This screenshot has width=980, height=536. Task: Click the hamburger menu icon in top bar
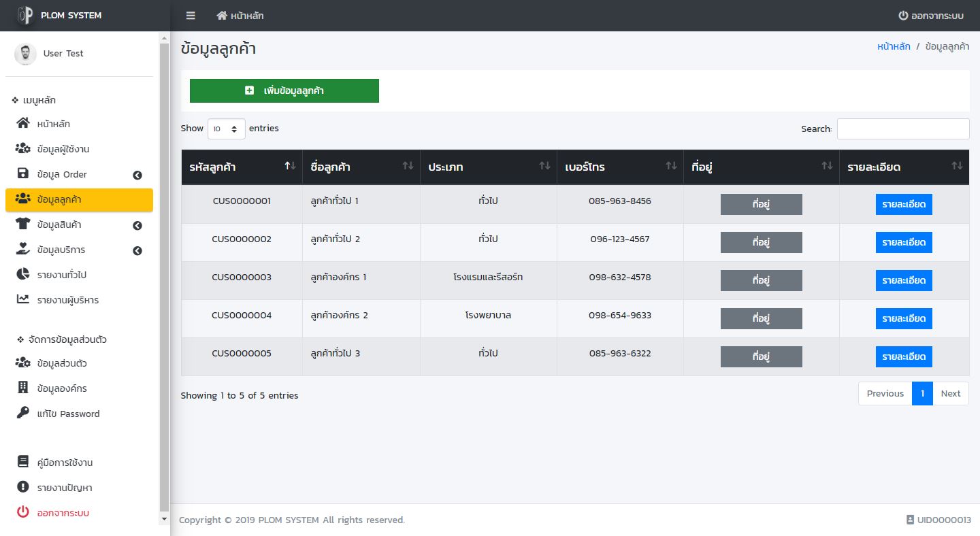(x=191, y=16)
